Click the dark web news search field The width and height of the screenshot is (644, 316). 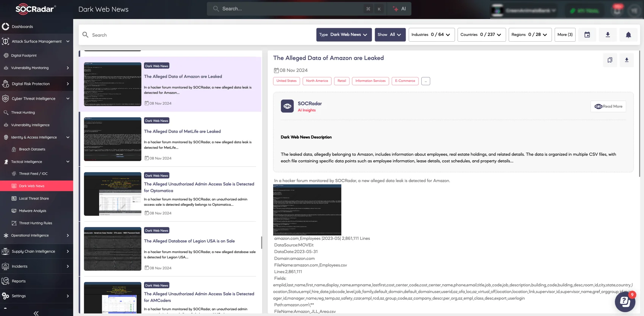(x=197, y=35)
